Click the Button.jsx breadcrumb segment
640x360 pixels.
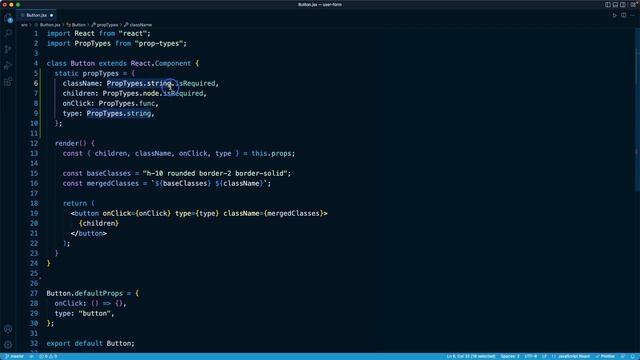pyautogui.click(x=50, y=25)
